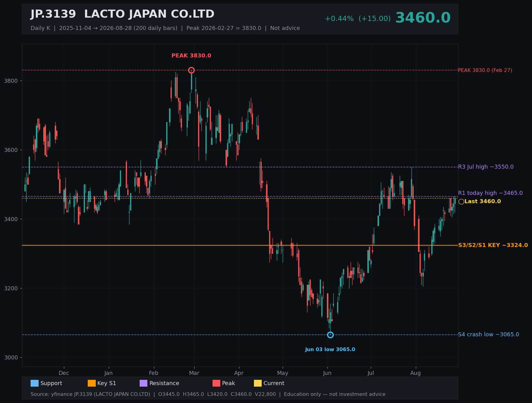532x403 pixels.
Task: Click the "Feb" x-axis label
Action: [154, 373]
